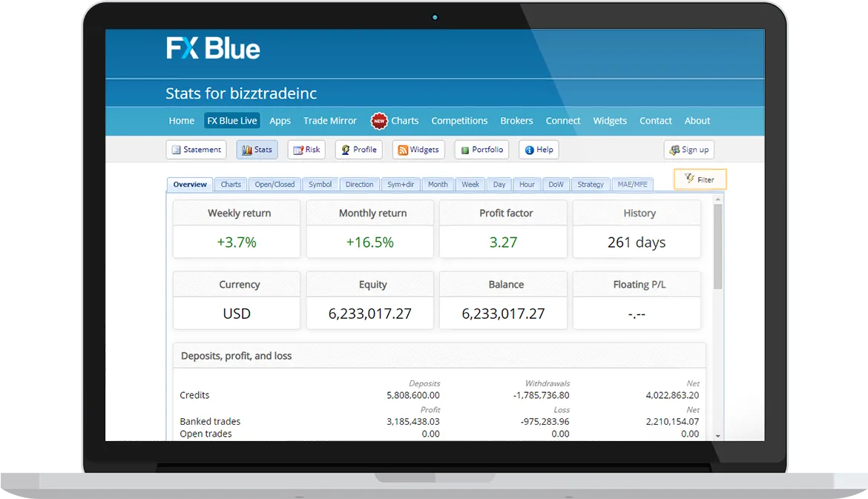Click Banked trades profit 3,185,438.03
This screenshot has width=868, height=499.
tap(413, 421)
